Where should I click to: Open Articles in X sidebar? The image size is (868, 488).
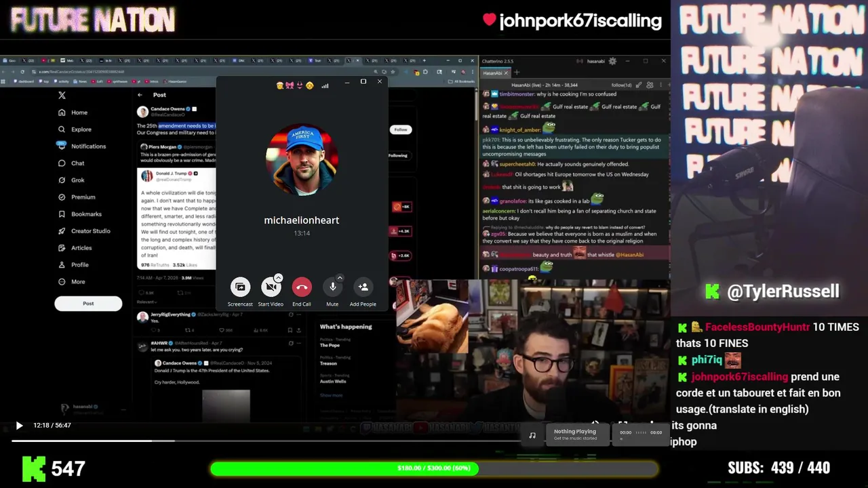click(x=75, y=248)
